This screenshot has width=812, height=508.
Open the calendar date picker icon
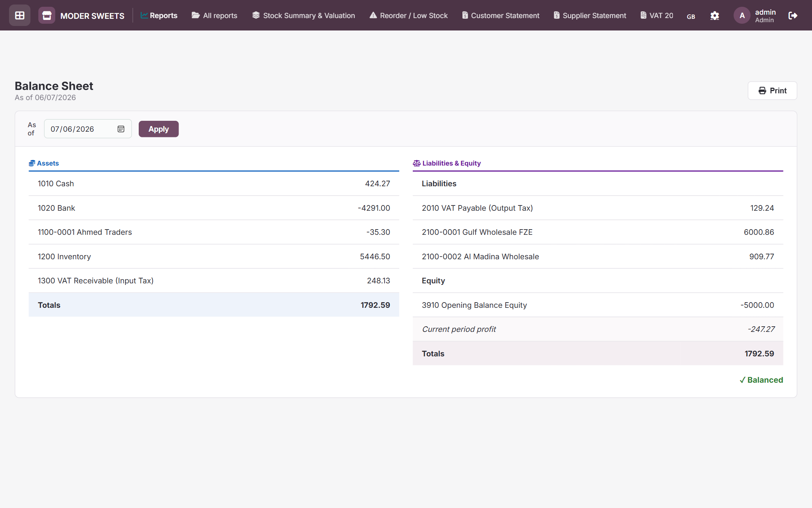click(x=121, y=129)
